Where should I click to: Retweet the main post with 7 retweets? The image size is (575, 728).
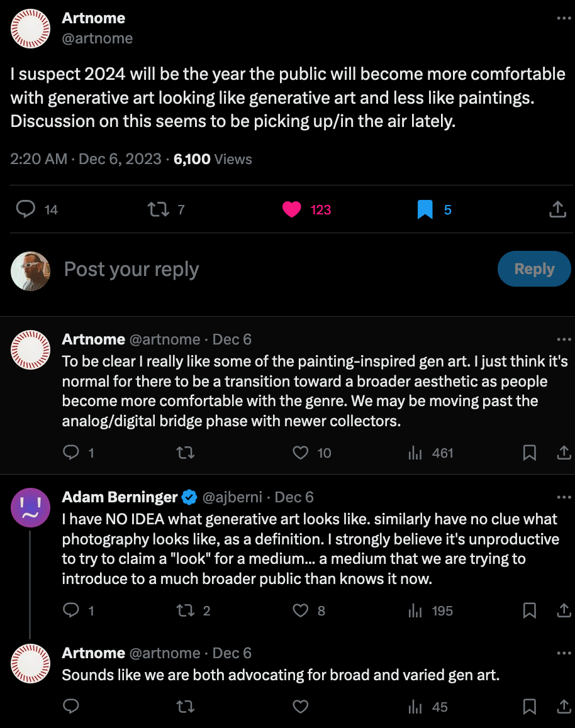tap(157, 209)
